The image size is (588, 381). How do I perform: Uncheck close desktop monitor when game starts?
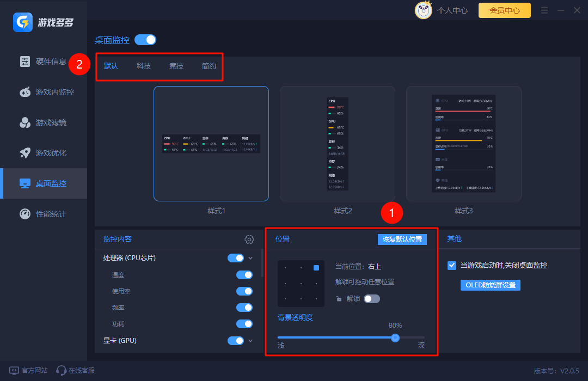click(451, 265)
